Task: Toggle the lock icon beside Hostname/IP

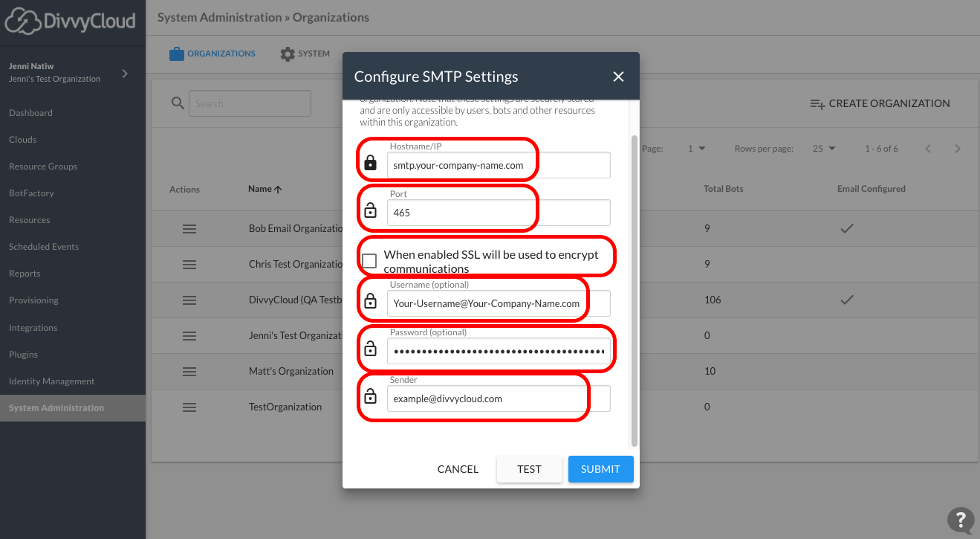Action: click(370, 163)
